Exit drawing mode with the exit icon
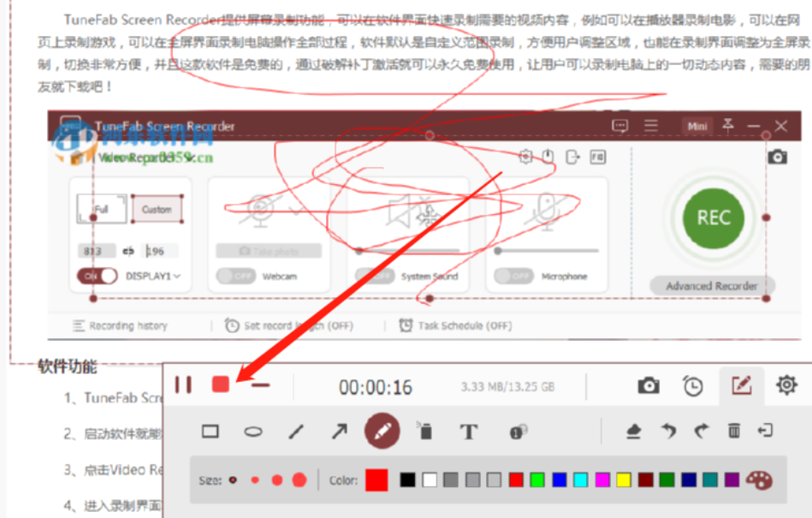The width and height of the screenshot is (812, 518). pos(765,431)
